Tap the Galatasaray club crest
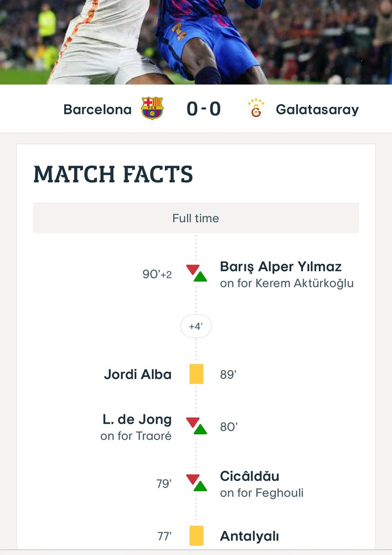This screenshot has height=555, width=392. tap(256, 109)
